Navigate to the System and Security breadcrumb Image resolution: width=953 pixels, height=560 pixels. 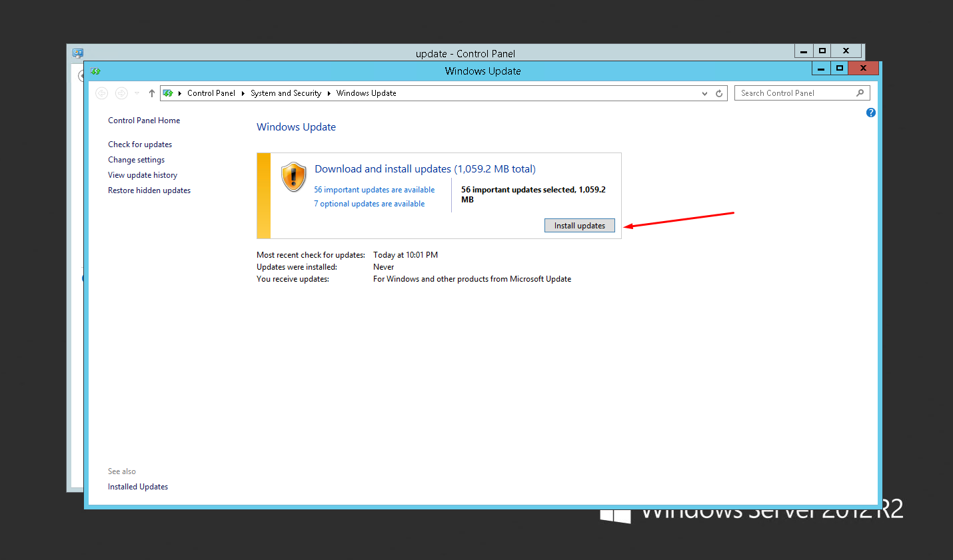click(285, 93)
